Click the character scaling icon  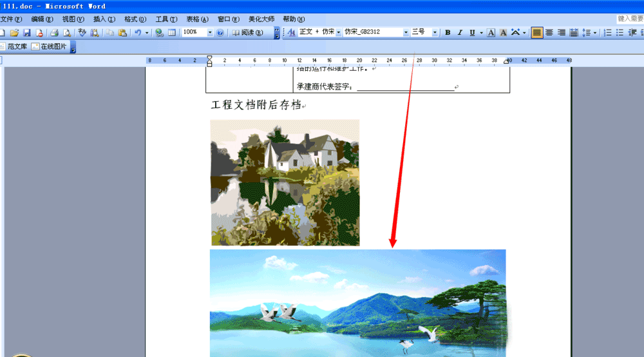click(x=515, y=32)
